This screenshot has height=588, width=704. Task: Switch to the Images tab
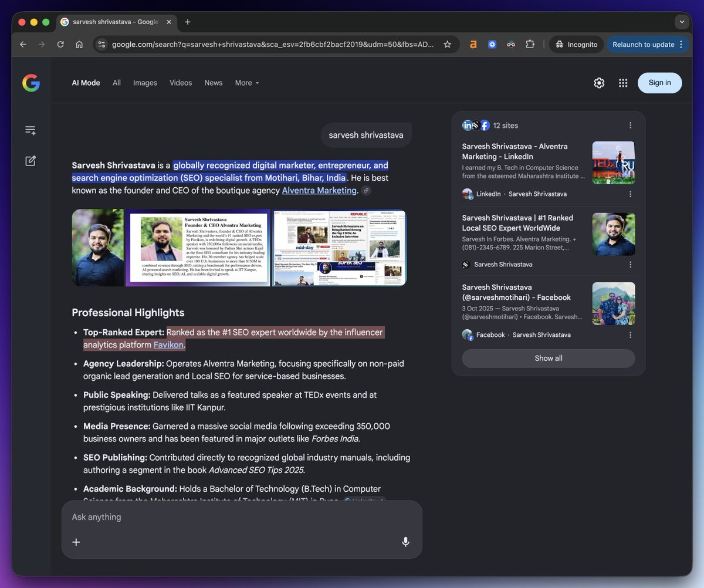coord(145,83)
